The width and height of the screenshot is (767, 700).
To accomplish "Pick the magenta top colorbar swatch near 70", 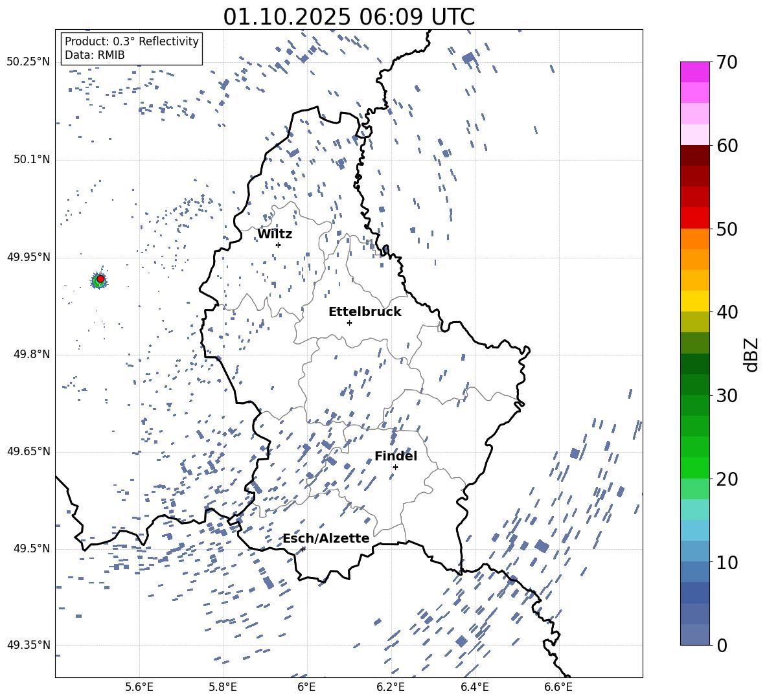I will pos(694,73).
